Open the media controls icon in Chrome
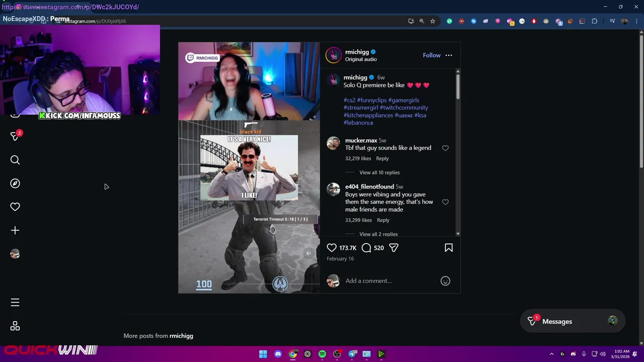 tap(612, 21)
